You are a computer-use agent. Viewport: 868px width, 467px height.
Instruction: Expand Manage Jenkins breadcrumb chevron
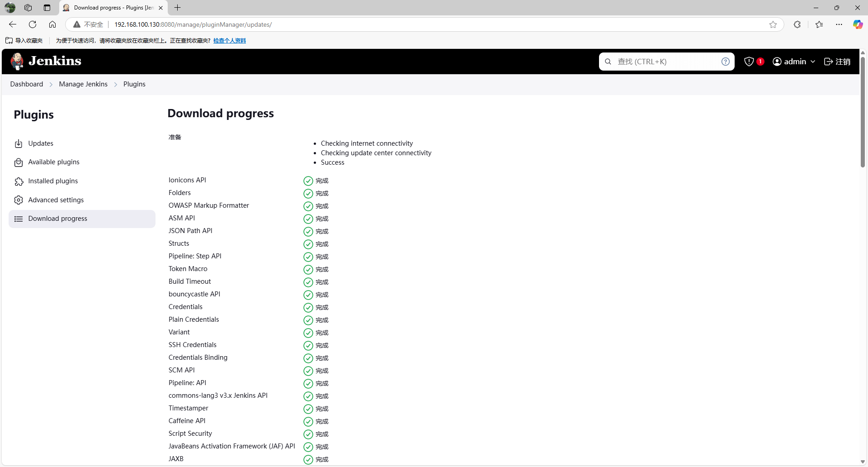point(116,85)
